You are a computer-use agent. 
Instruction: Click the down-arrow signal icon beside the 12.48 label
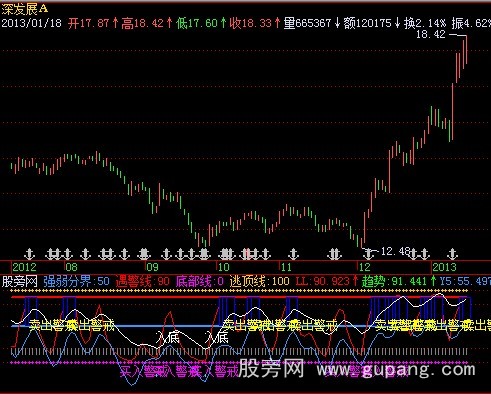[368, 254]
